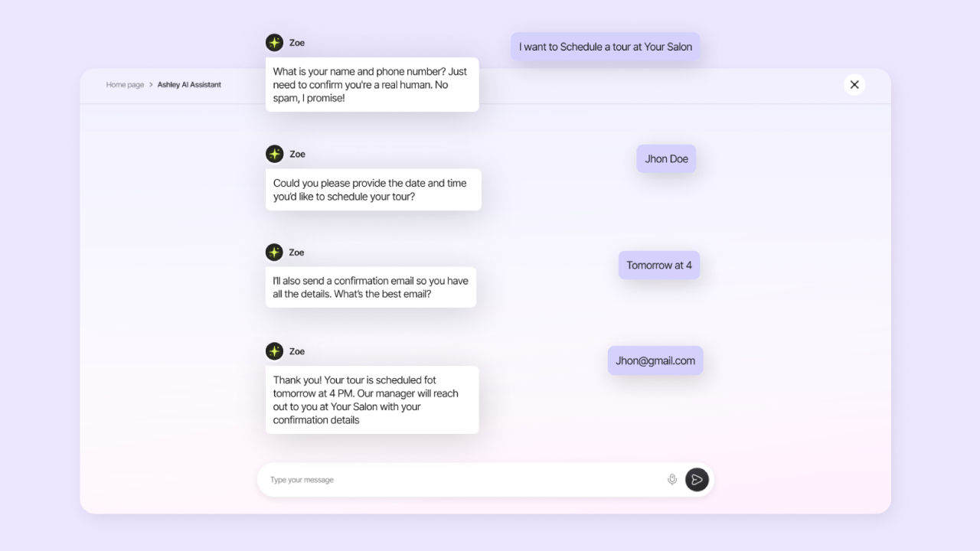Click the Zoe name label above the final message
This screenshot has height=551, width=980.
297,351
